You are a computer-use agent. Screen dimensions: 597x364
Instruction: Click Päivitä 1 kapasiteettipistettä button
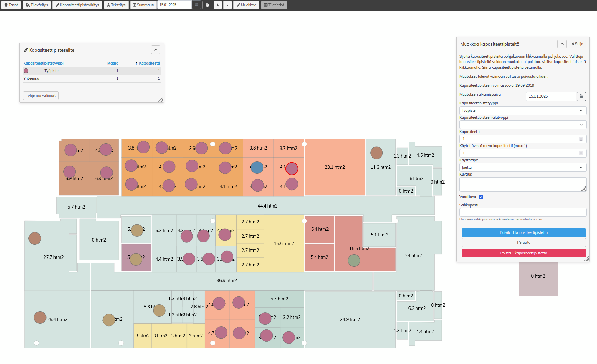click(523, 232)
